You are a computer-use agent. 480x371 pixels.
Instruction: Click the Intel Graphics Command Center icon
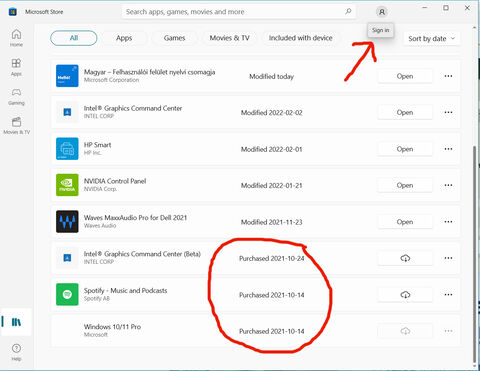tap(67, 112)
